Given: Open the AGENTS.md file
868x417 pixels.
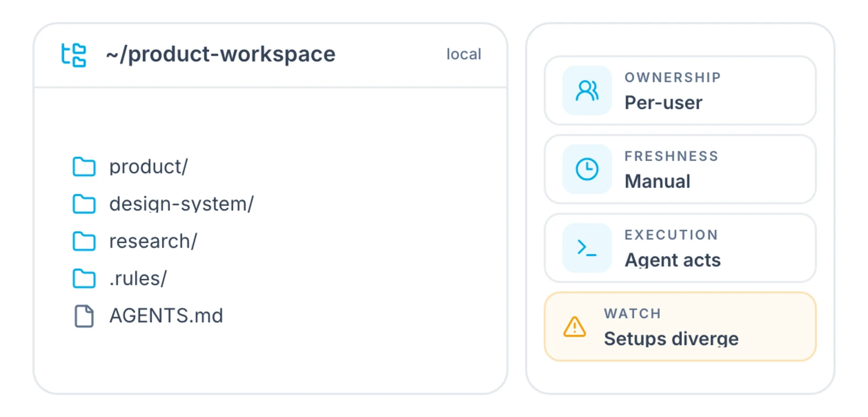Looking at the screenshot, I should click(166, 316).
